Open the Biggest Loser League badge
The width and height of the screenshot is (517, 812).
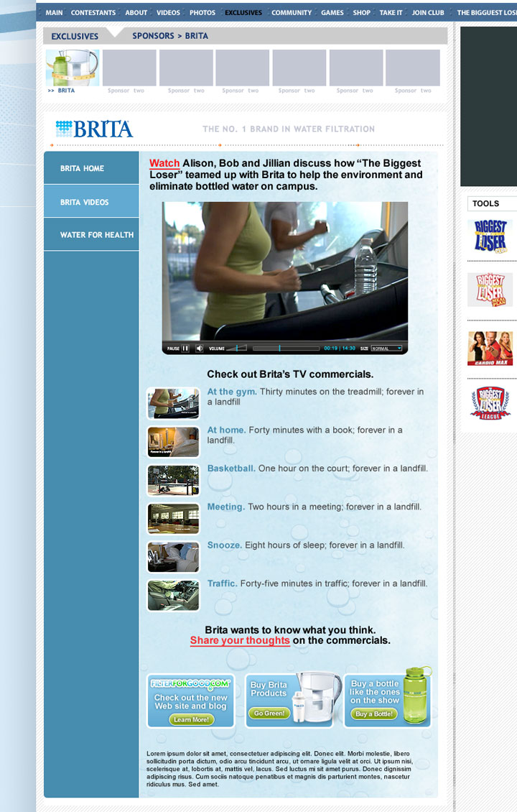click(490, 402)
